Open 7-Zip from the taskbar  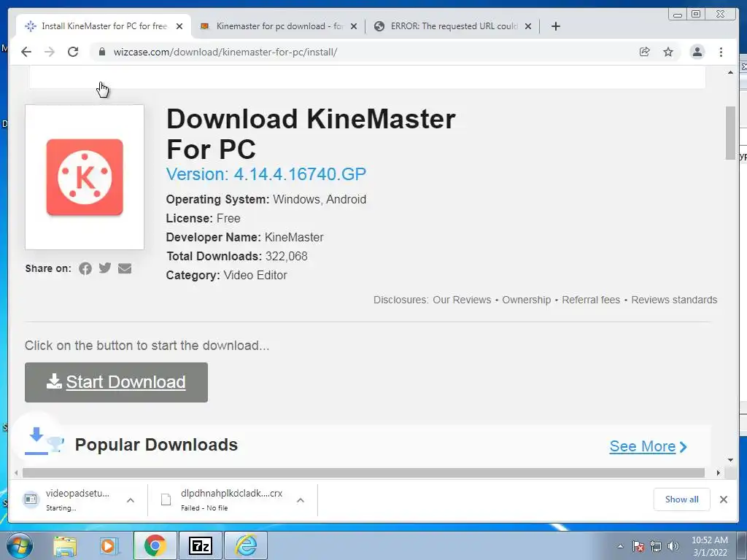[200, 545]
